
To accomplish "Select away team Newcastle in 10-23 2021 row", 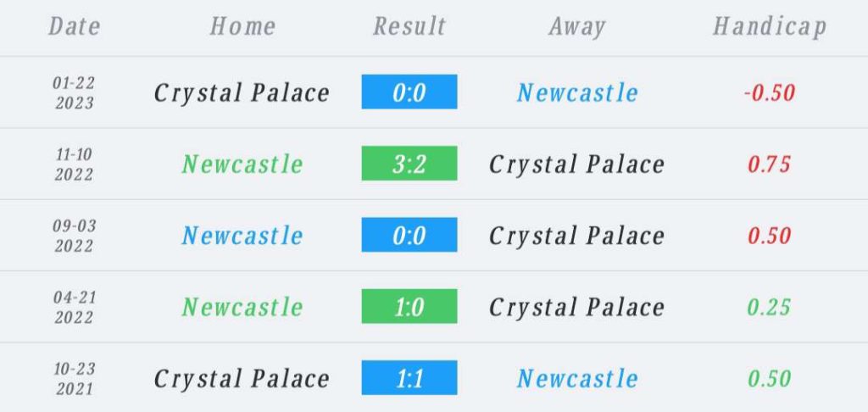I will [x=577, y=379].
